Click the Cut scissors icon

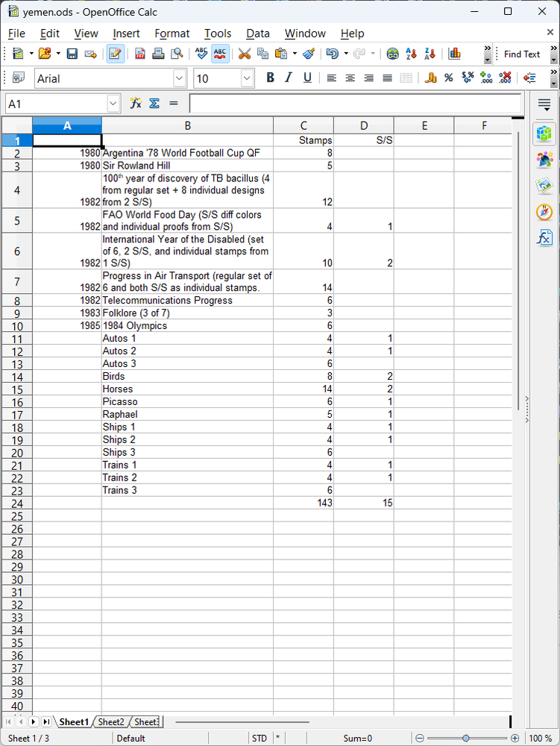point(245,54)
